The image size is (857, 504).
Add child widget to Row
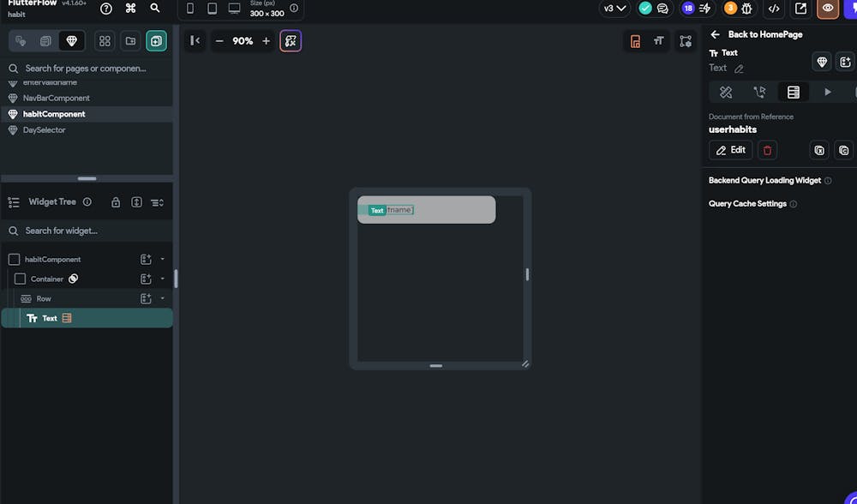point(146,299)
